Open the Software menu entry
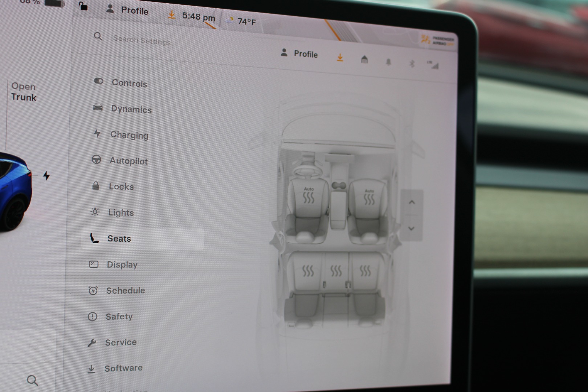588x392 pixels. [x=123, y=368]
